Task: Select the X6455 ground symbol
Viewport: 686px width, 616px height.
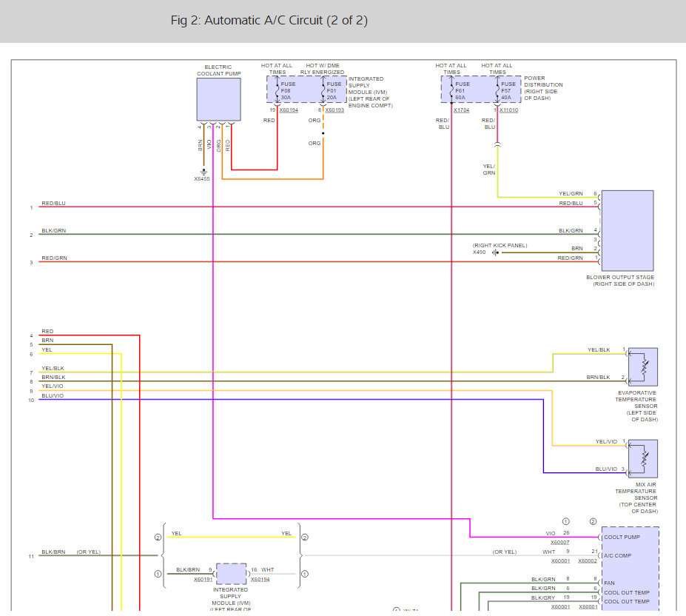Action: pos(204,171)
